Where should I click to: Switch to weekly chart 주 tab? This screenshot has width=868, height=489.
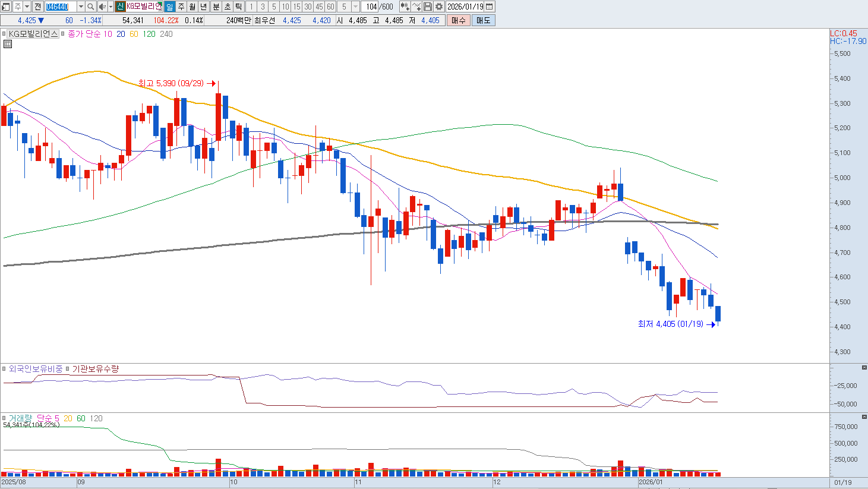click(x=181, y=7)
